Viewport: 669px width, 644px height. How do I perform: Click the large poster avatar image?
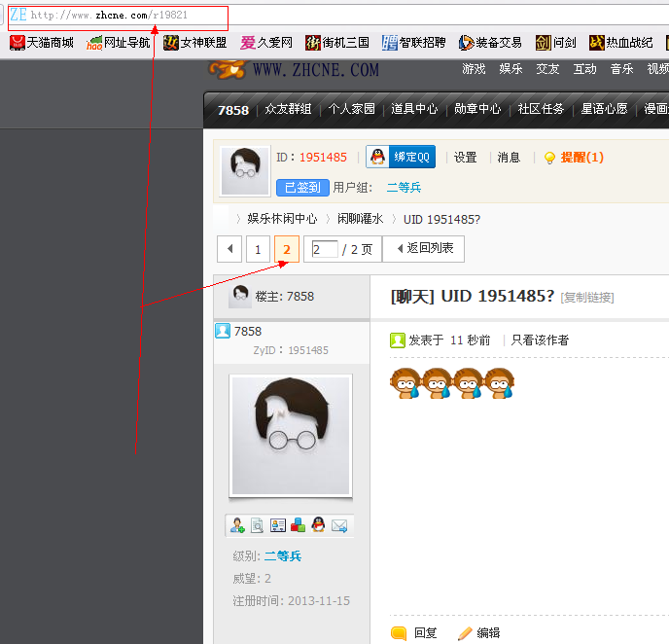click(291, 436)
